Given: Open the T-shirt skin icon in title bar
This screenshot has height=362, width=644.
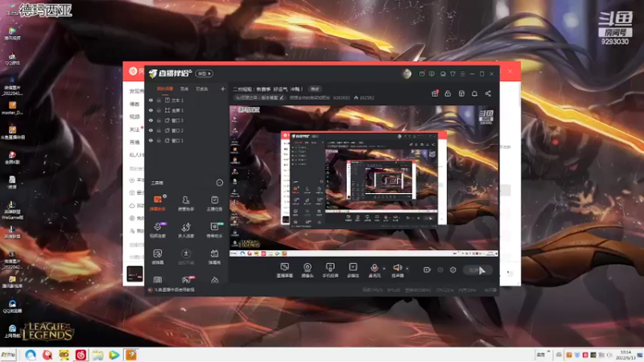Looking at the screenshot, I should pos(452,74).
